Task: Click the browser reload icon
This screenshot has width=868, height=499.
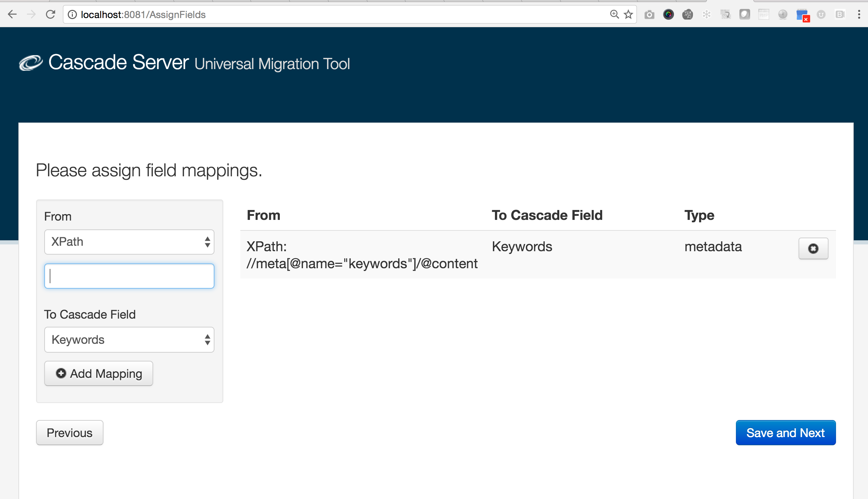Action: coord(51,15)
